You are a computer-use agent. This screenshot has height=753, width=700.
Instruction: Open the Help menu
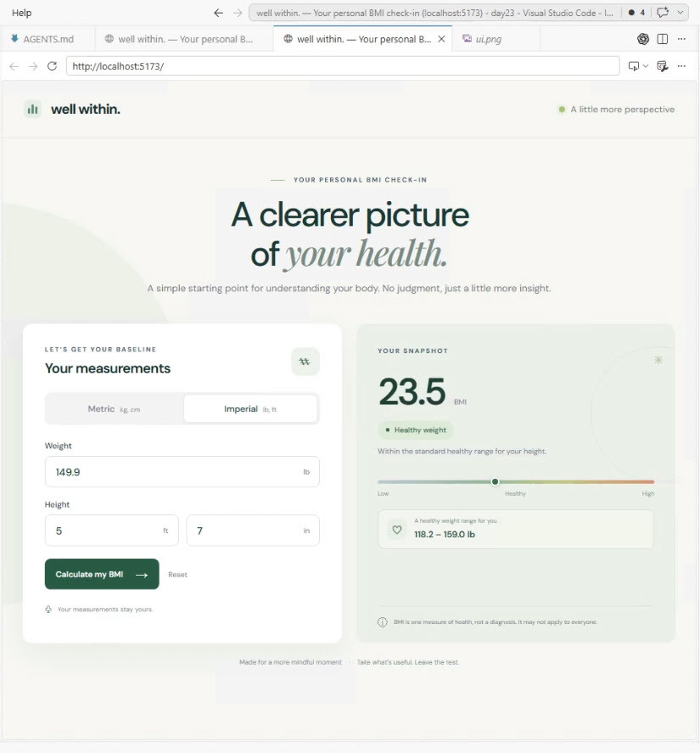click(x=21, y=13)
